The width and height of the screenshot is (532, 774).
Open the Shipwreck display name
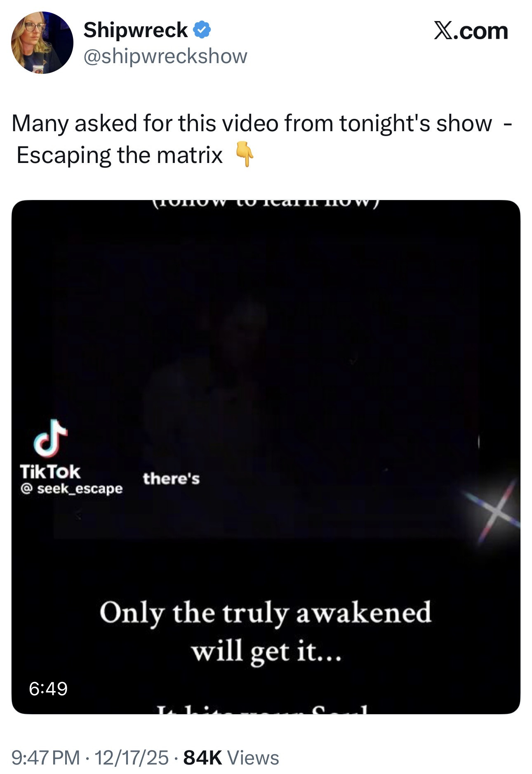coord(136,30)
